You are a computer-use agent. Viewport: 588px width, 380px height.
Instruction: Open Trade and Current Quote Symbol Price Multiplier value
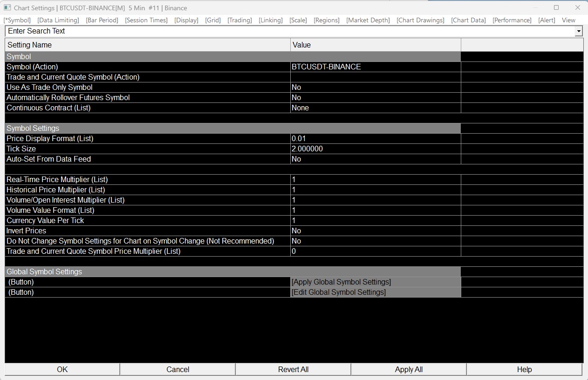tap(376, 251)
